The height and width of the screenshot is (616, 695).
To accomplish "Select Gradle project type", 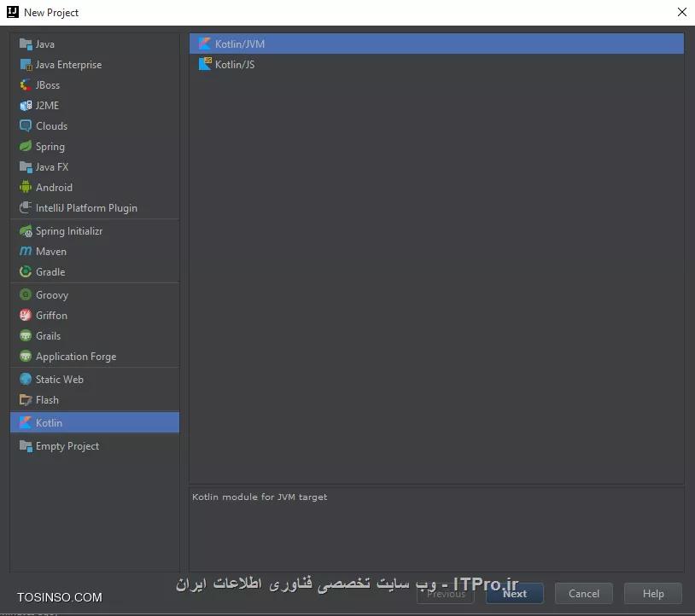I will pyautogui.click(x=95, y=271).
